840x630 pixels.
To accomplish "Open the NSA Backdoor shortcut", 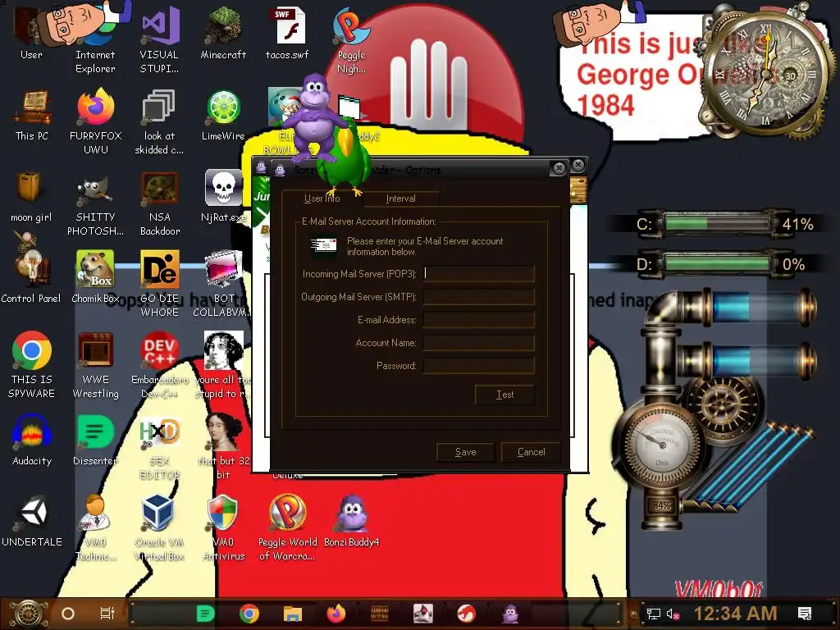I will click(160, 203).
